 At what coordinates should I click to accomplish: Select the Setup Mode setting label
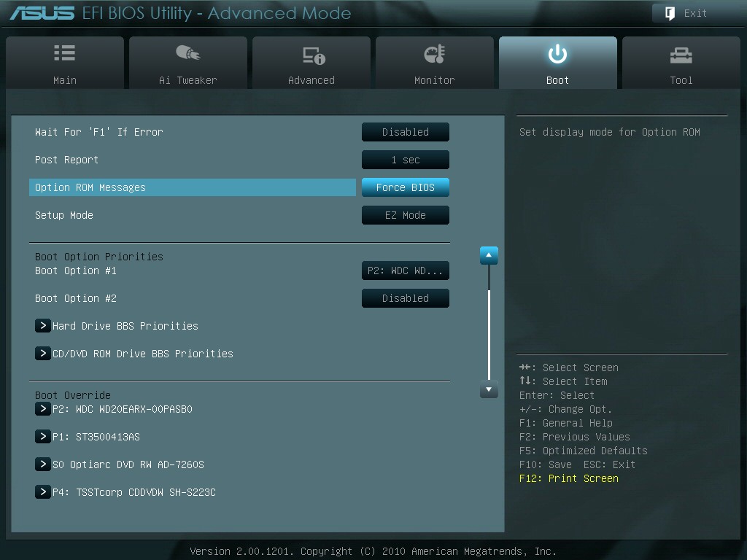(64, 215)
